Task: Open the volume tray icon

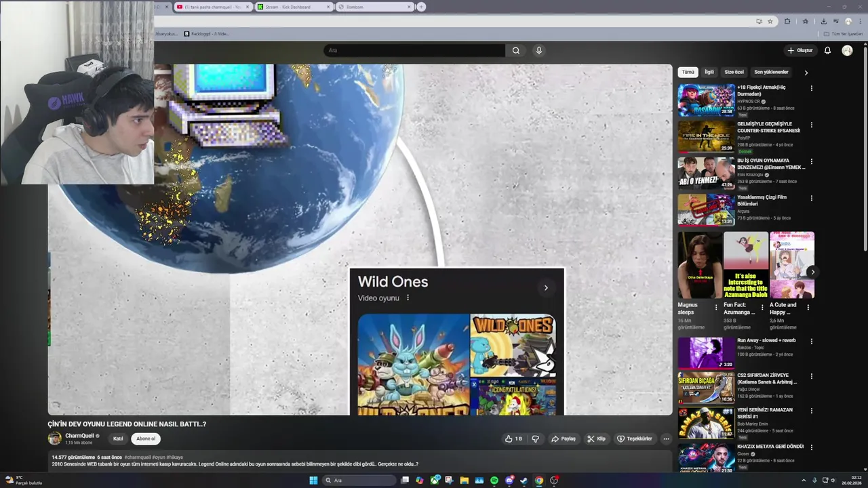Action: 834,481
